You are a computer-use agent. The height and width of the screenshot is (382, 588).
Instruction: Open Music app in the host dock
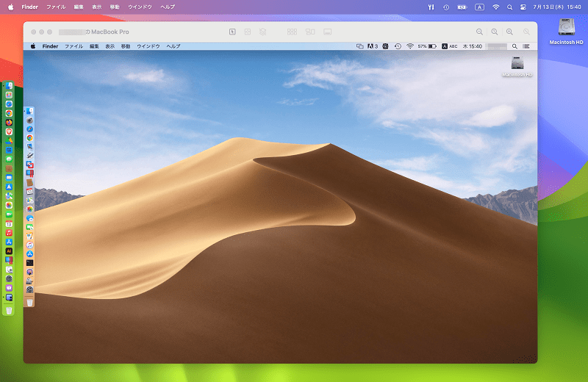click(x=9, y=232)
